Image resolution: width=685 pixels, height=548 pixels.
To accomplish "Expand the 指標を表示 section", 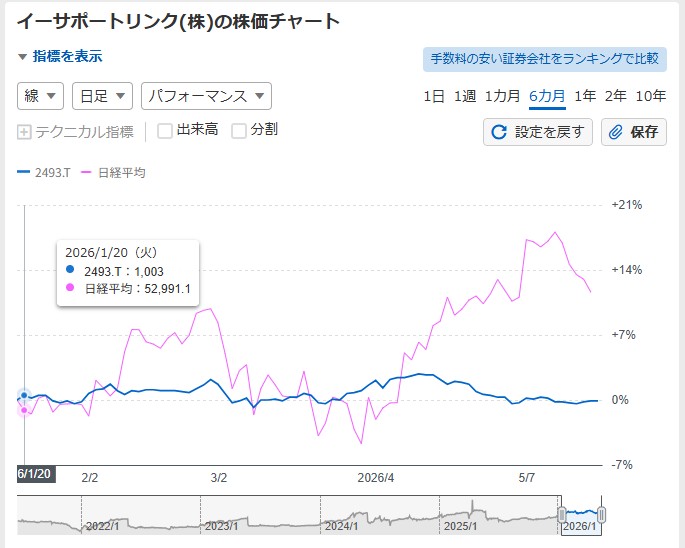I will coord(60,56).
